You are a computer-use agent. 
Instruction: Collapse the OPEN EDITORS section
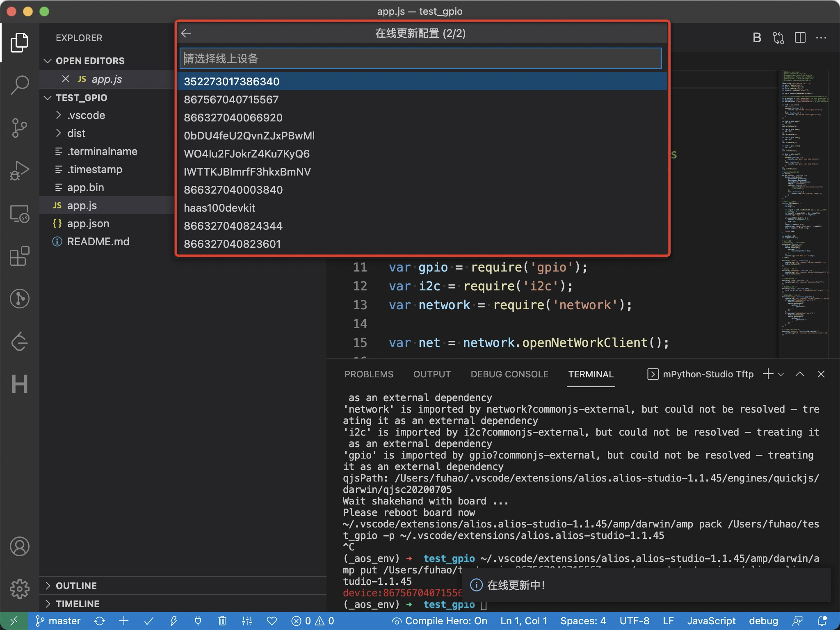click(48, 61)
